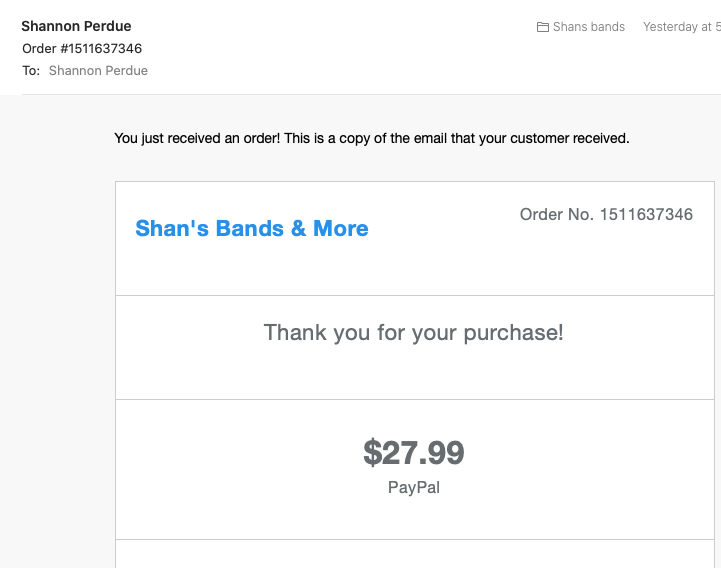The height and width of the screenshot is (568, 721).
Task: Click the $27.99 order total
Action: pos(413,453)
